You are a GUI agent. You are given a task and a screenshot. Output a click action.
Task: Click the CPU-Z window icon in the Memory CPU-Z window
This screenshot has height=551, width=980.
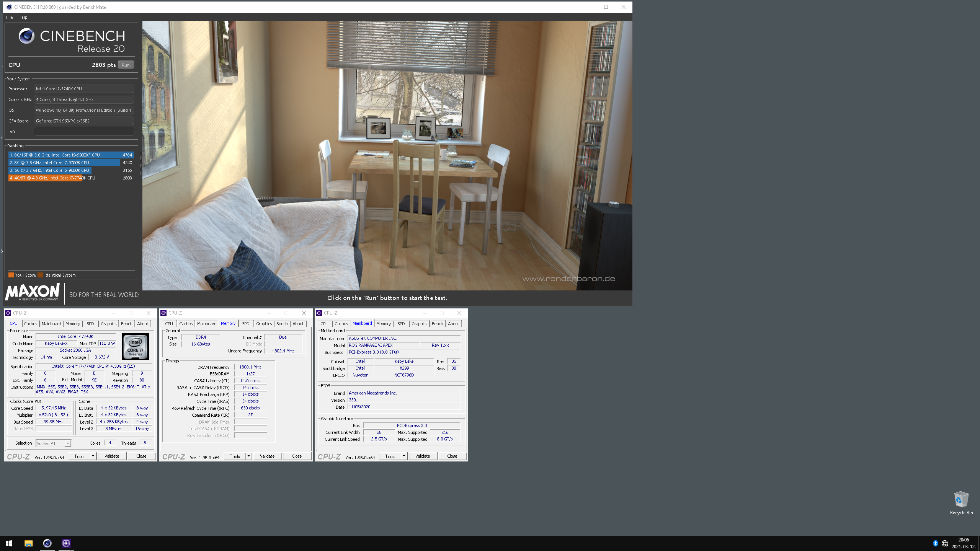(163, 313)
